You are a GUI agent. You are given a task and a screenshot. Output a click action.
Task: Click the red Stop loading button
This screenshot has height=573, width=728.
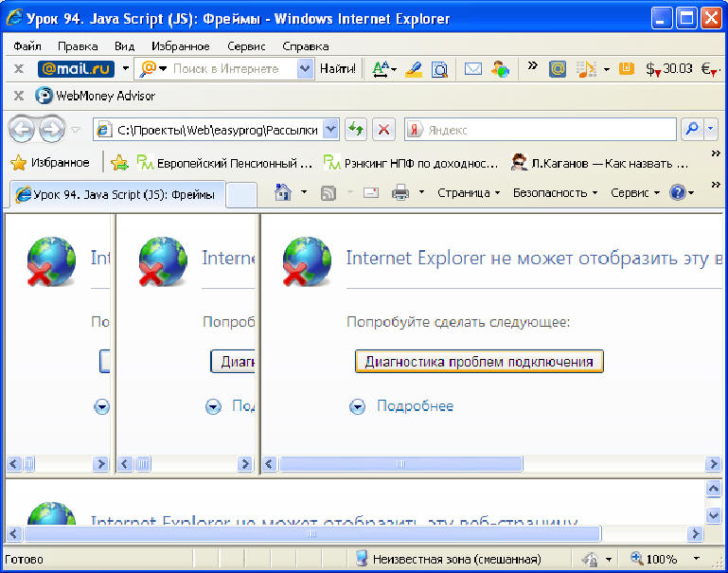point(383,130)
